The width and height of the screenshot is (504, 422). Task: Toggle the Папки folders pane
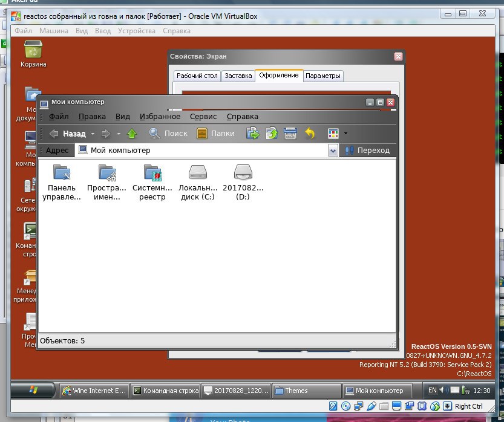tap(215, 133)
